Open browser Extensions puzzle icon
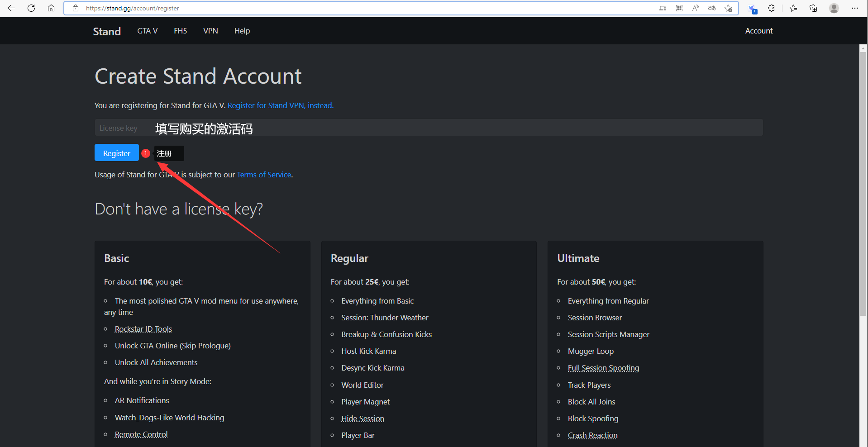The height and width of the screenshot is (447, 868). (772, 8)
